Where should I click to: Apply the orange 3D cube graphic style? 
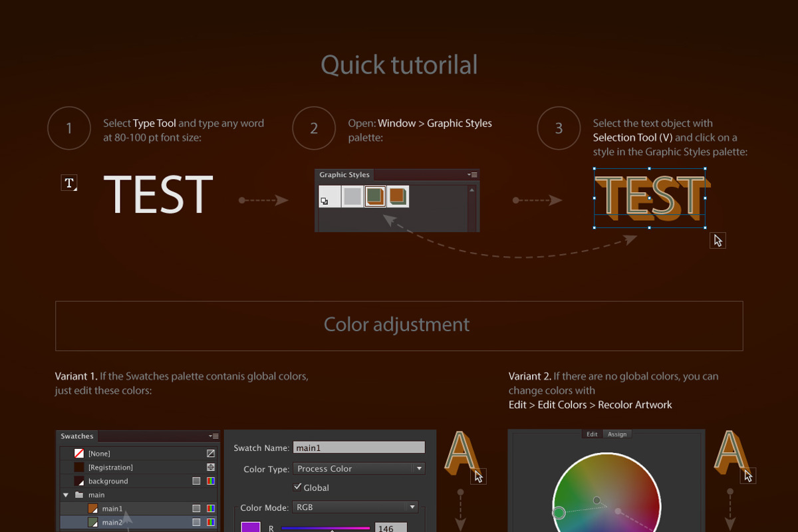click(x=398, y=197)
